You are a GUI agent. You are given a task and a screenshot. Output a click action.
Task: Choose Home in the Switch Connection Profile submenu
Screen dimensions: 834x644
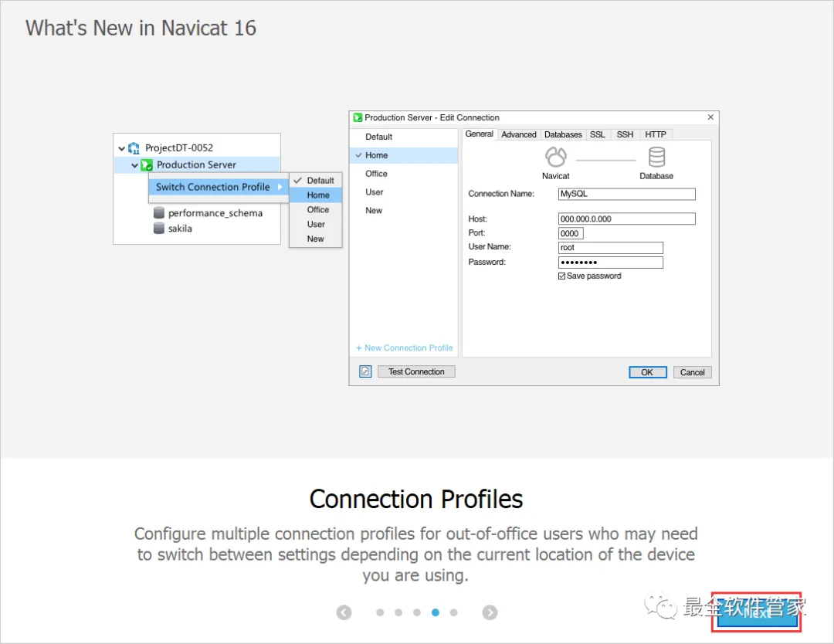316,195
